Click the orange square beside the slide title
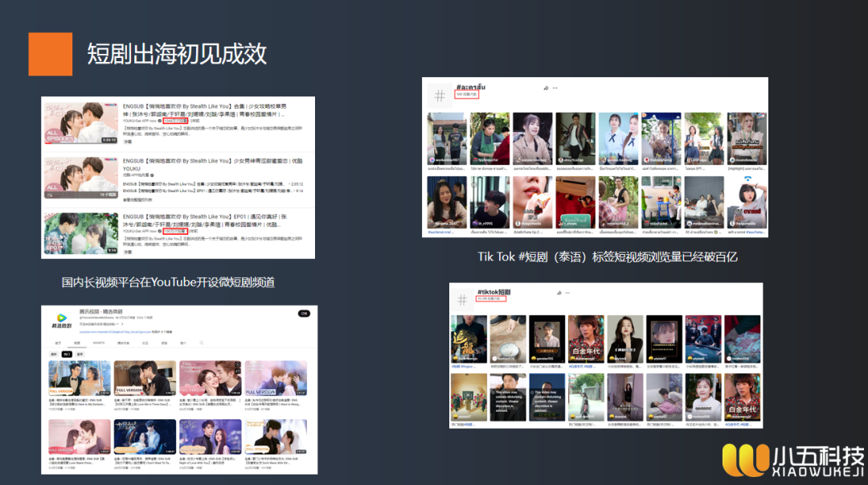 coord(51,54)
